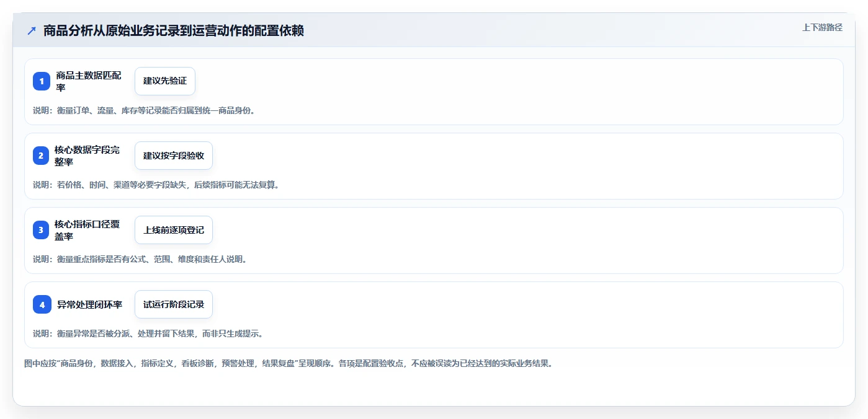Select the 核心指标口径覆盖率 heading

point(87,230)
